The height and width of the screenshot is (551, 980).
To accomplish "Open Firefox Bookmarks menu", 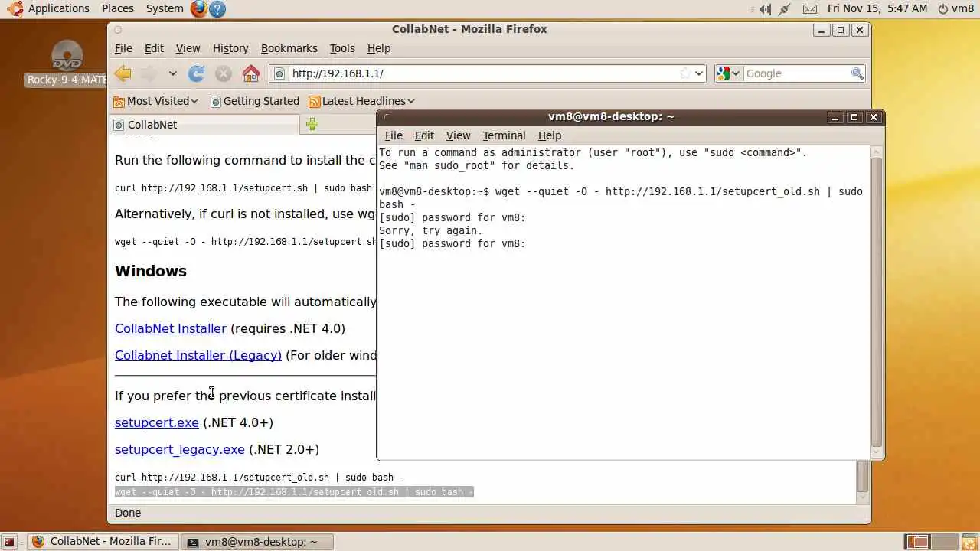I will point(289,48).
